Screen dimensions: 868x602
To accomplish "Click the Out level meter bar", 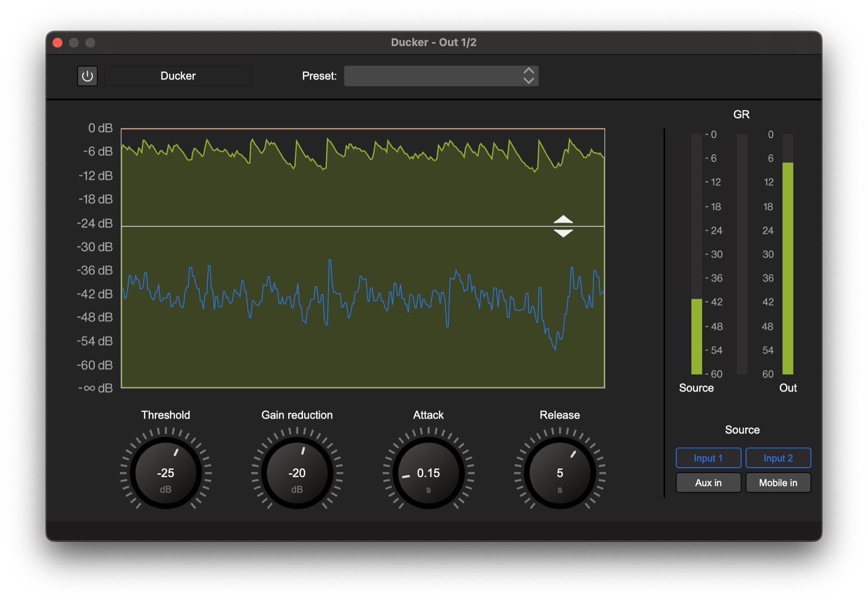I will (787, 254).
